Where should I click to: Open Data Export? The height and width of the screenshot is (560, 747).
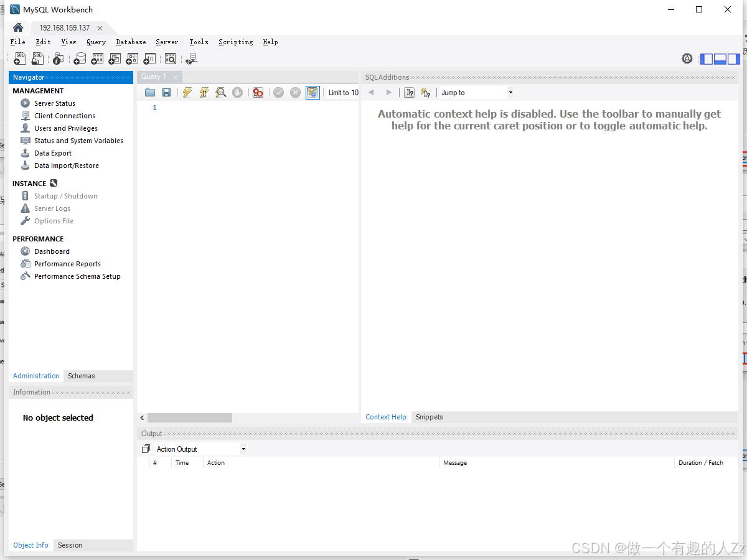point(53,153)
